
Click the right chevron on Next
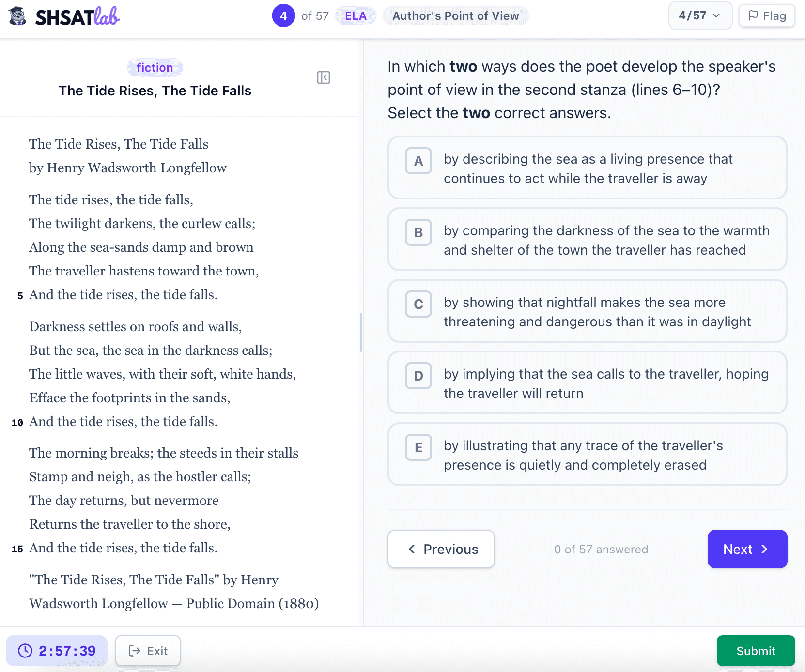pyautogui.click(x=765, y=549)
